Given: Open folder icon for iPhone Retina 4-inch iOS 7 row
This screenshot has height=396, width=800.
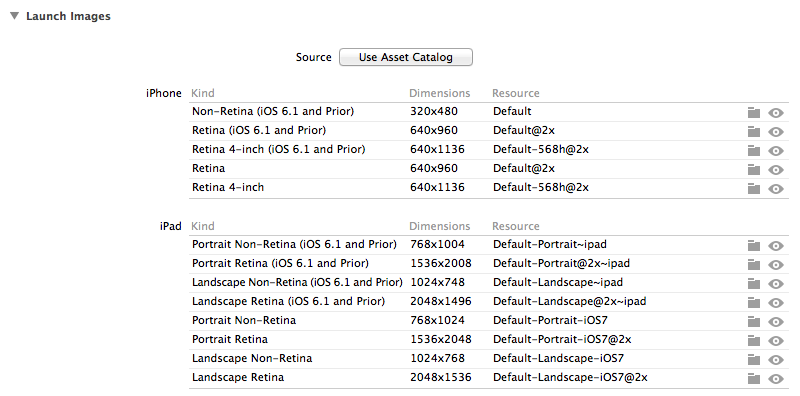Looking at the screenshot, I should coord(754,188).
